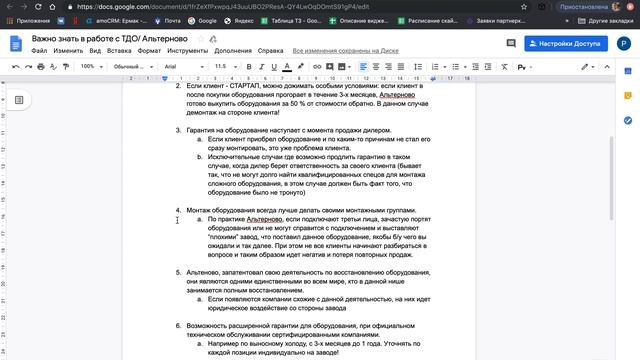Decrease the paragraph indent
This screenshot has height=360, width=640.
click(x=476, y=67)
